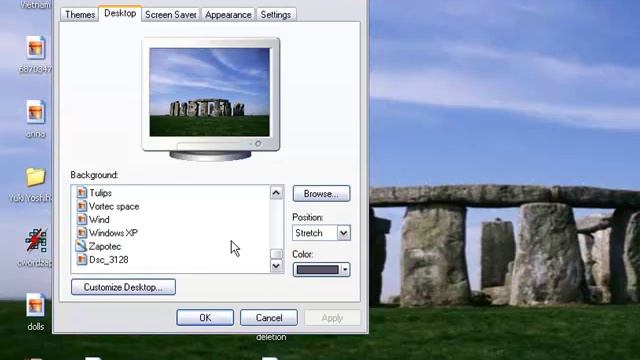Click the Vortec space image icon

82,206
